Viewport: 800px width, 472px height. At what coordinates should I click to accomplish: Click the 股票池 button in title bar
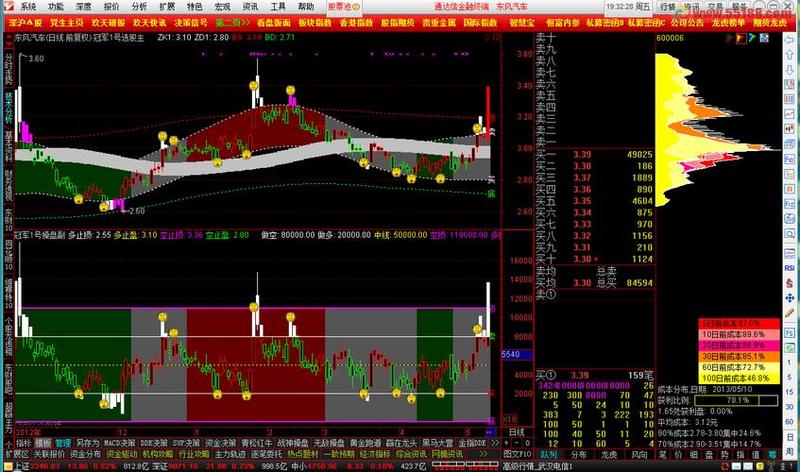pyautogui.click(x=343, y=7)
